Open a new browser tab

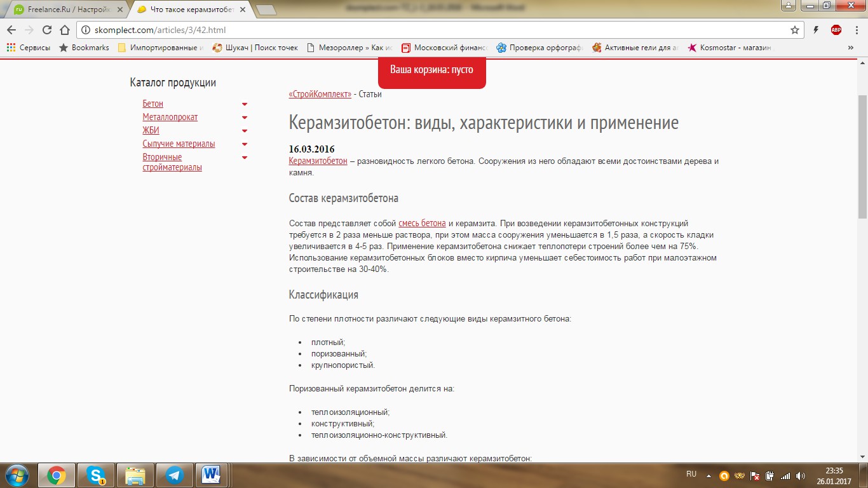266,10
